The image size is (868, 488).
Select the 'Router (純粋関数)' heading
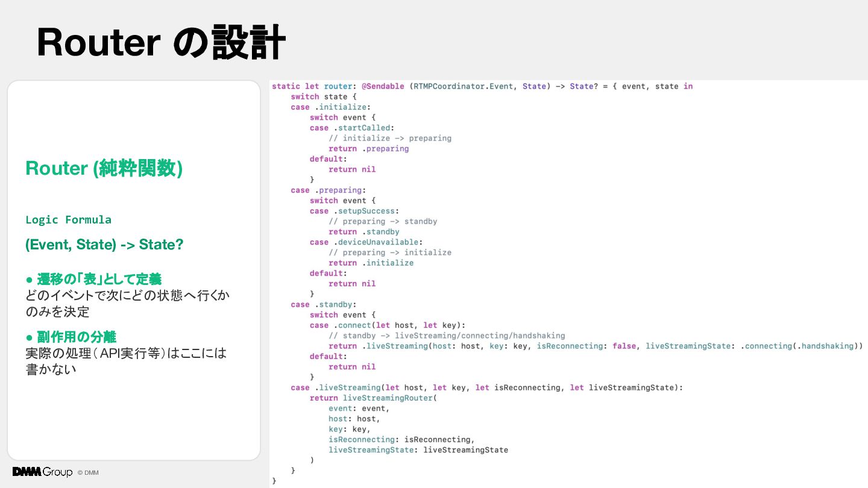pyautogui.click(x=104, y=168)
